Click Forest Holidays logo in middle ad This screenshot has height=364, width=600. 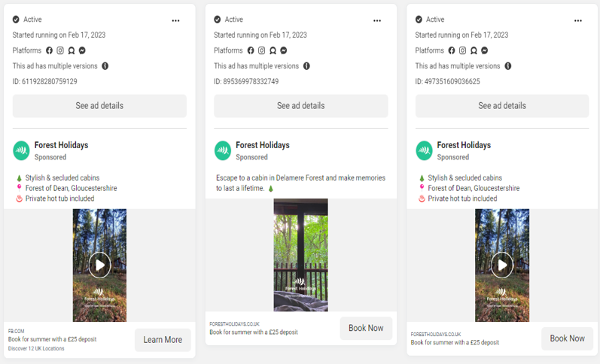coord(223,150)
